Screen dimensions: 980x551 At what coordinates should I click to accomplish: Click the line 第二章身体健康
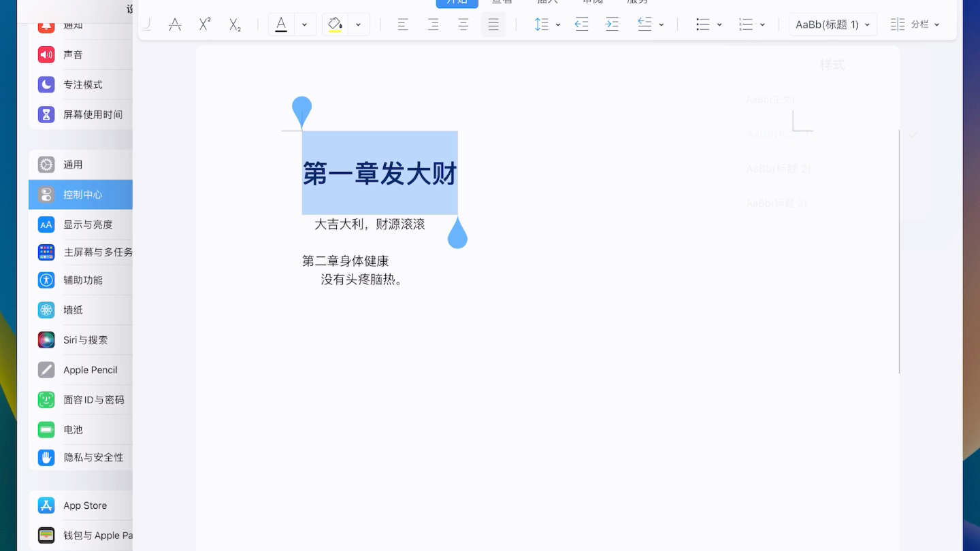coord(346,261)
